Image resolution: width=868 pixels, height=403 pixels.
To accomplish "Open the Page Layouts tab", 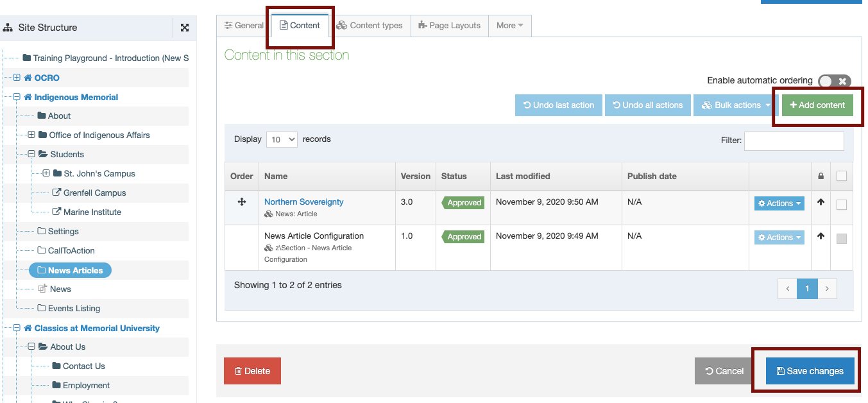I will pos(449,26).
